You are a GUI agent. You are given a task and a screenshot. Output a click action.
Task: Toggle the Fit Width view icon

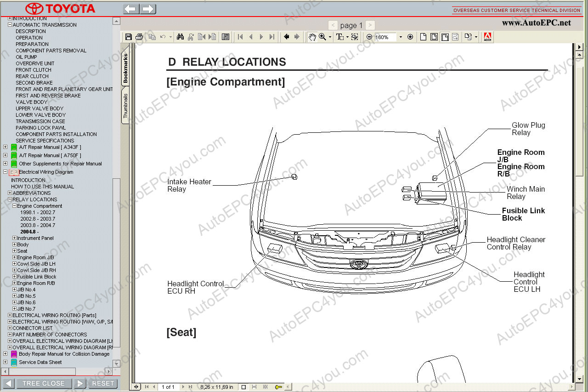point(445,37)
